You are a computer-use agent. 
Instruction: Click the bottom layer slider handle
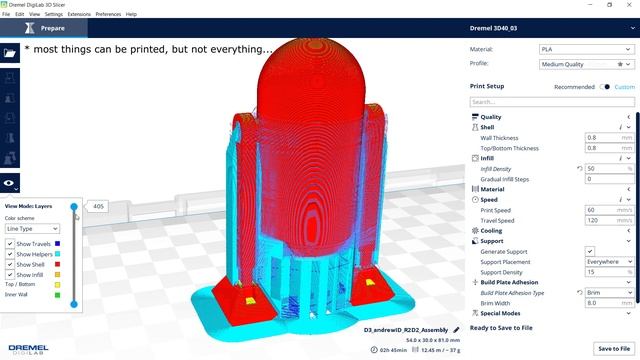[x=74, y=304]
